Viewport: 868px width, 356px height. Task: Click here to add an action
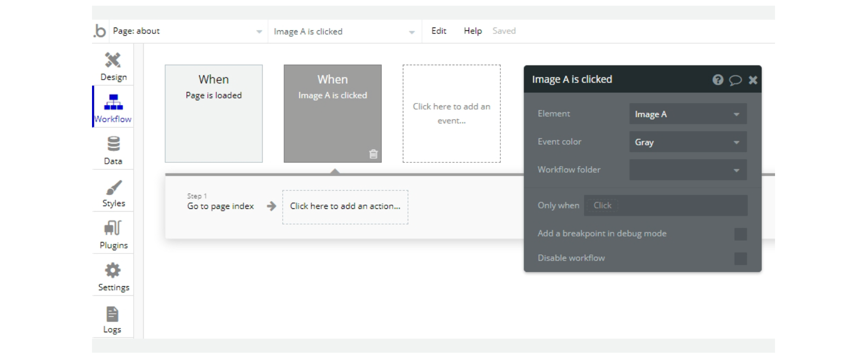345,206
